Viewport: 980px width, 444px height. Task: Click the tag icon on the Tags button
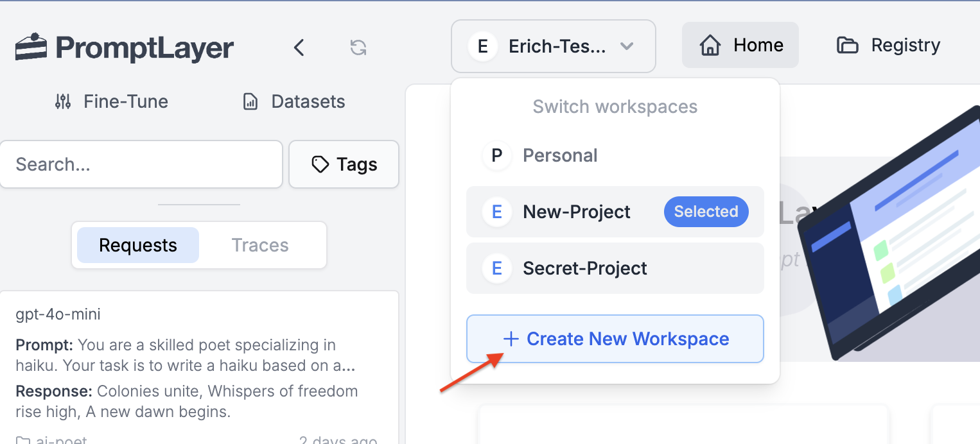point(320,165)
